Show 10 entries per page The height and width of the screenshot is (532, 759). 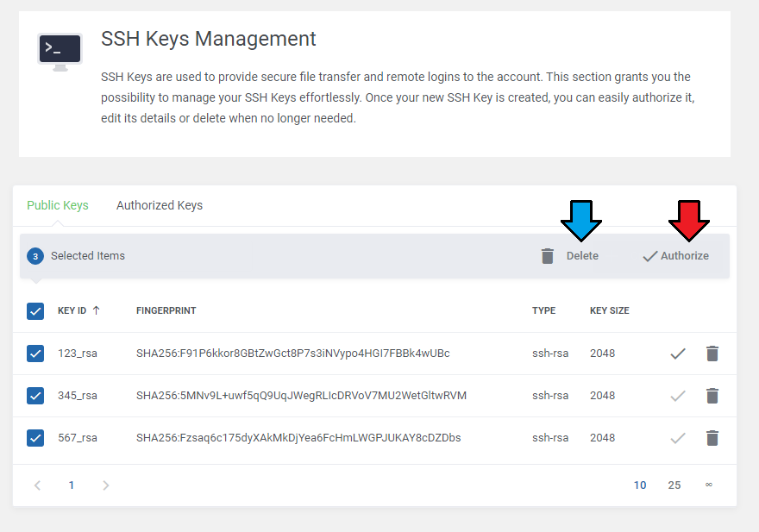pyautogui.click(x=640, y=485)
